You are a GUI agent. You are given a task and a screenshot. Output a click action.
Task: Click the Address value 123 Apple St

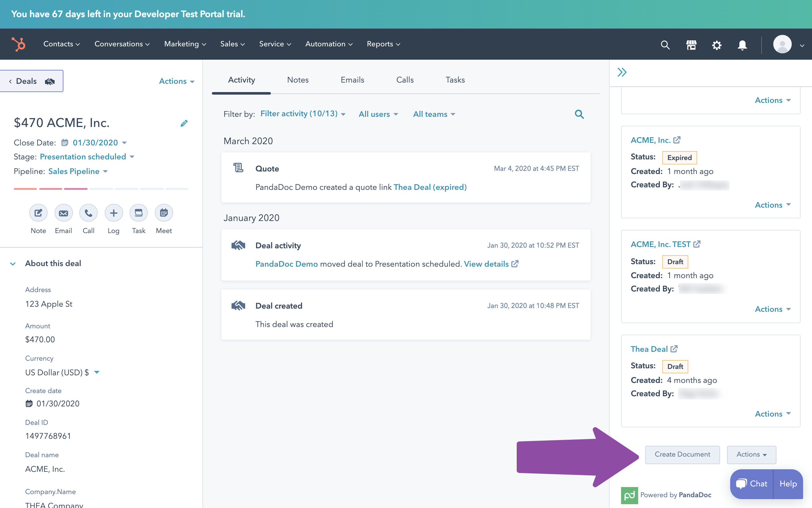[49, 304]
